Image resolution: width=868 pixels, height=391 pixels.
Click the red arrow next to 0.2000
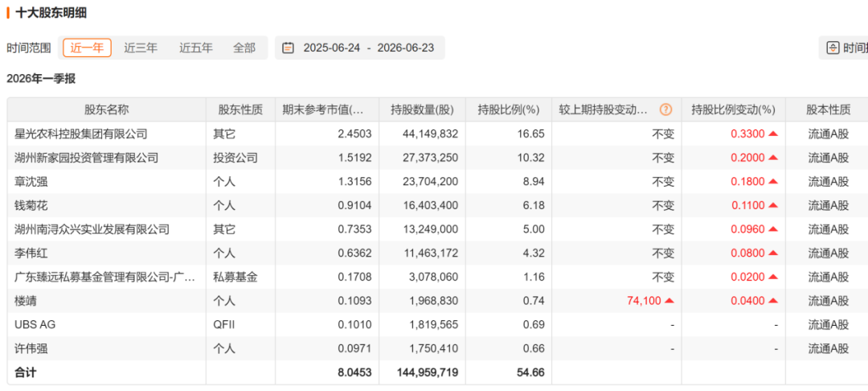point(773,158)
